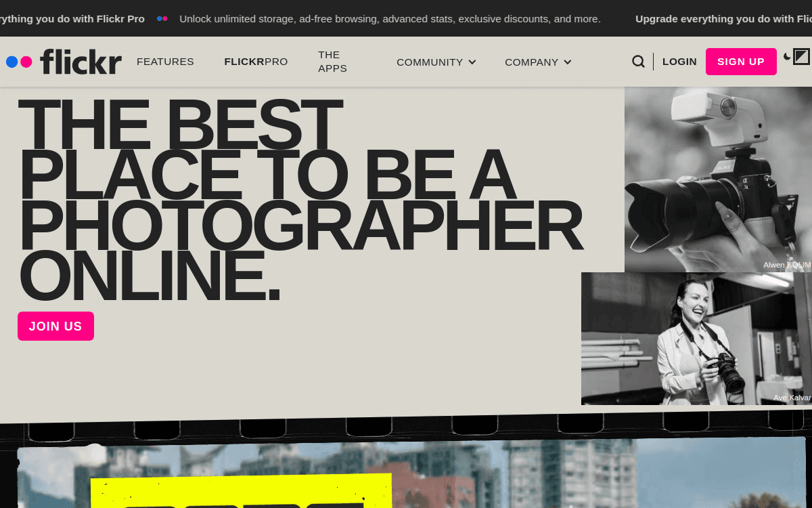Open the THE APPS menu item
Screen dimensions: 812x508
(332, 61)
